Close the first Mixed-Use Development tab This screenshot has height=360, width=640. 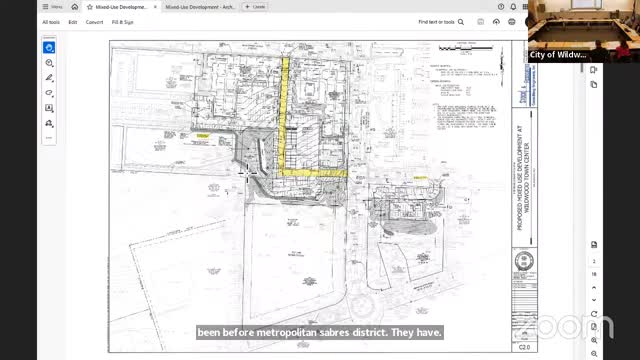click(x=155, y=7)
